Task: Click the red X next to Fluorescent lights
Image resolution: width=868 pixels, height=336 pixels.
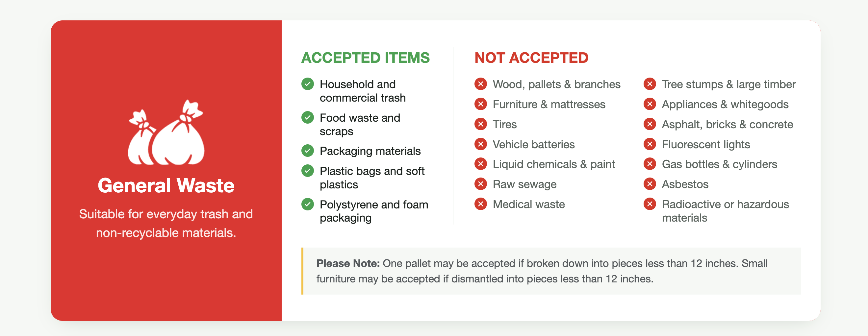Action: pyautogui.click(x=650, y=144)
